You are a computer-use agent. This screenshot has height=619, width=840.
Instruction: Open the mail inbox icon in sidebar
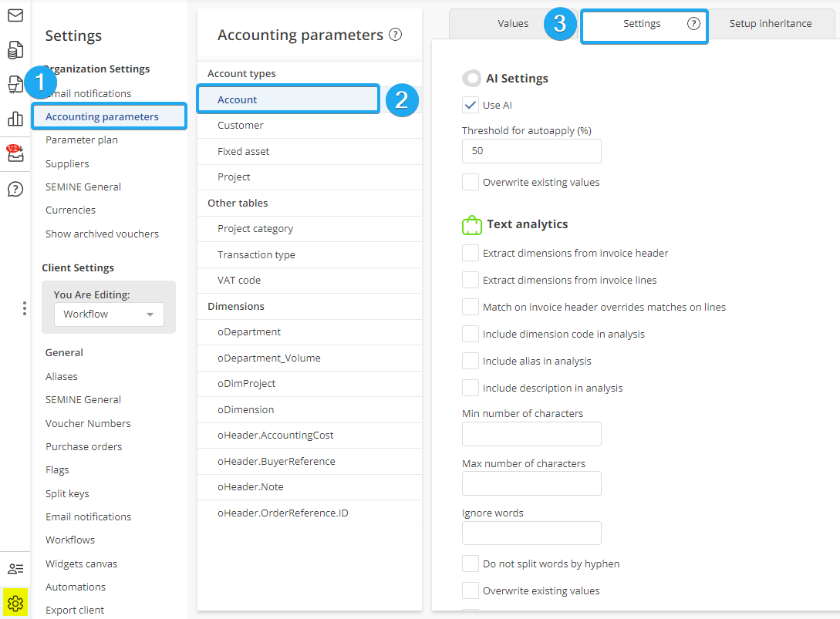pos(15,15)
